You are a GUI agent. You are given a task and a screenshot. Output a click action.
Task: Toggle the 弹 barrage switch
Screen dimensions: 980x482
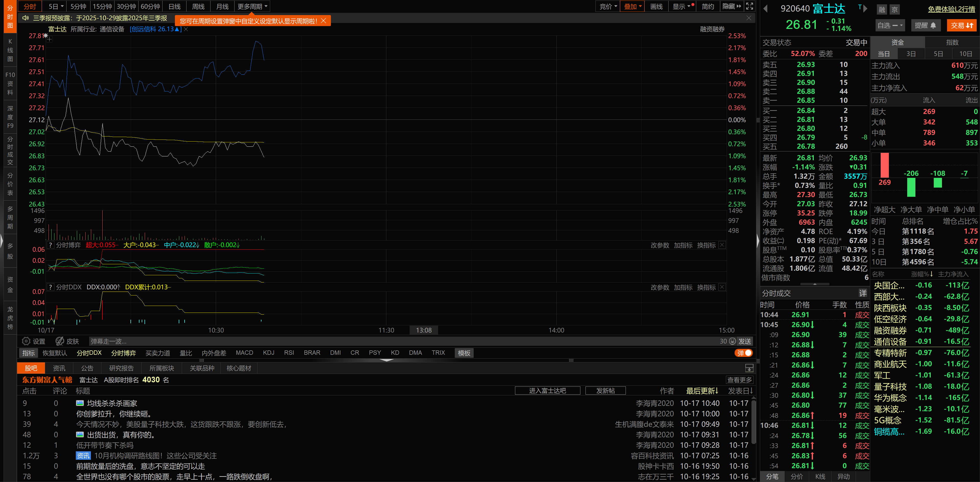(x=744, y=353)
